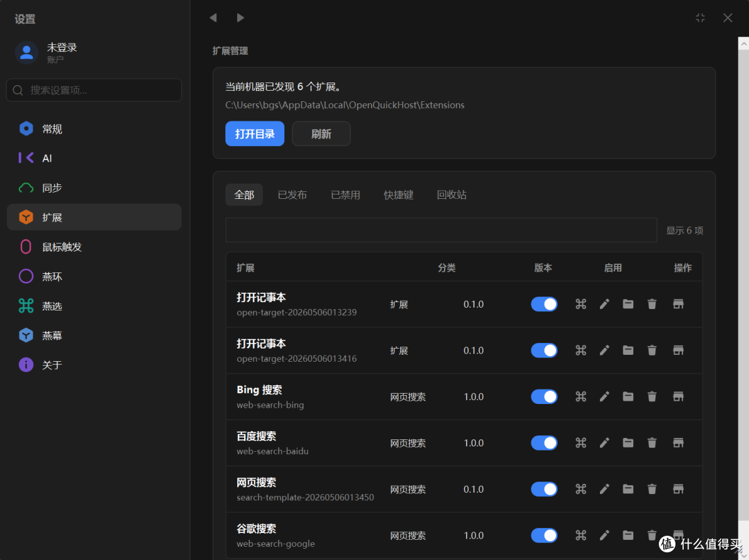The height and width of the screenshot is (560, 749).
Task: Navigate forward with right arrow
Action: [x=240, y=17]
